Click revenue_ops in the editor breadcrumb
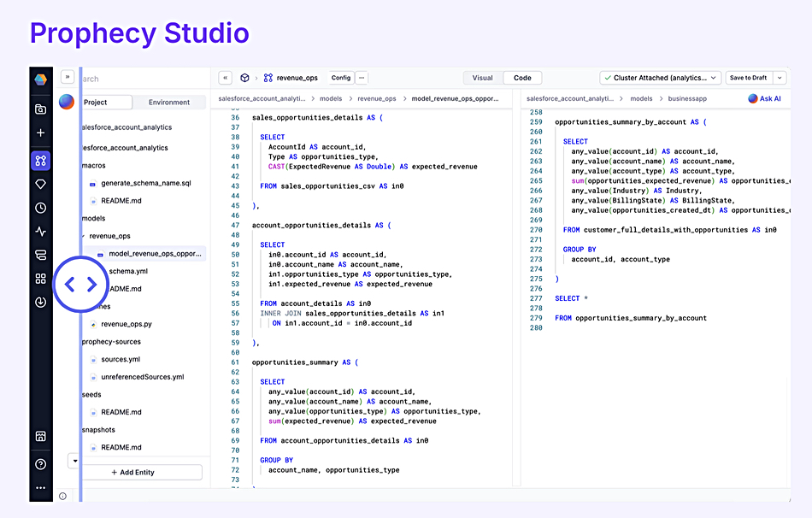Screen dimensions: 812x518 [376, 98]
